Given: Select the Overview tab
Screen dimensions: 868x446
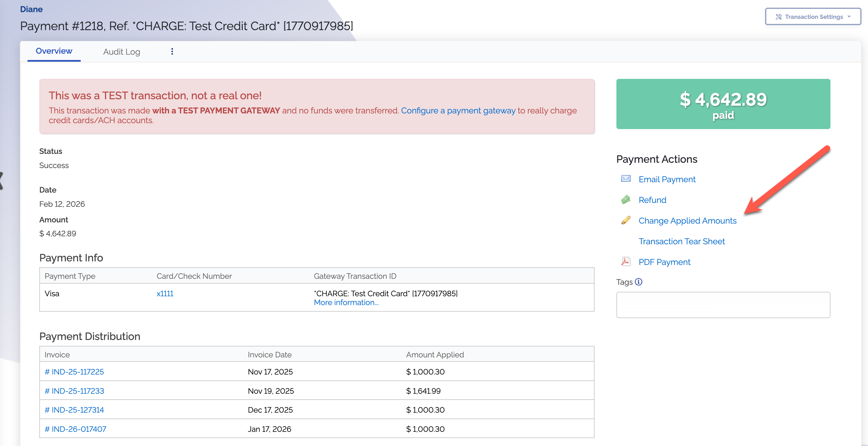Looking at the screenshot, I should click(x=54, y=51).
